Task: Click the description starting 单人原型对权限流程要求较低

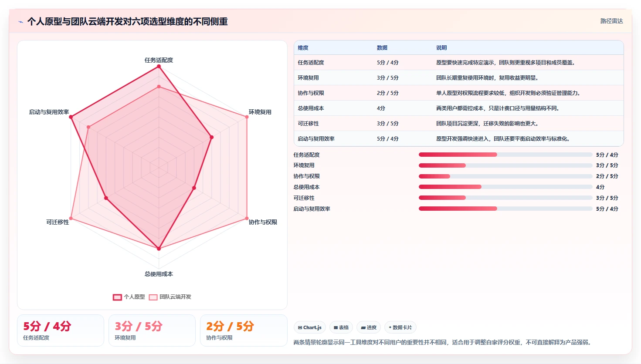Action: (x=509, y=93)
